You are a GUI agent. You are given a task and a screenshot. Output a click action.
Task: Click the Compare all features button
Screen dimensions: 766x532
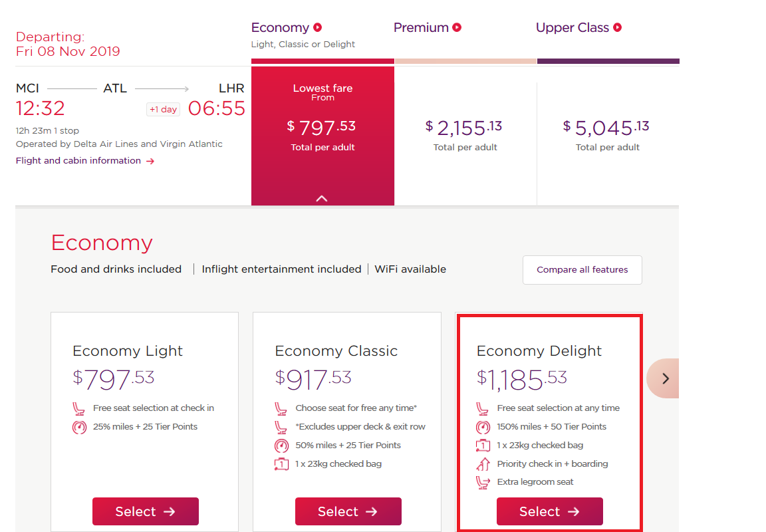coord(582,270)
